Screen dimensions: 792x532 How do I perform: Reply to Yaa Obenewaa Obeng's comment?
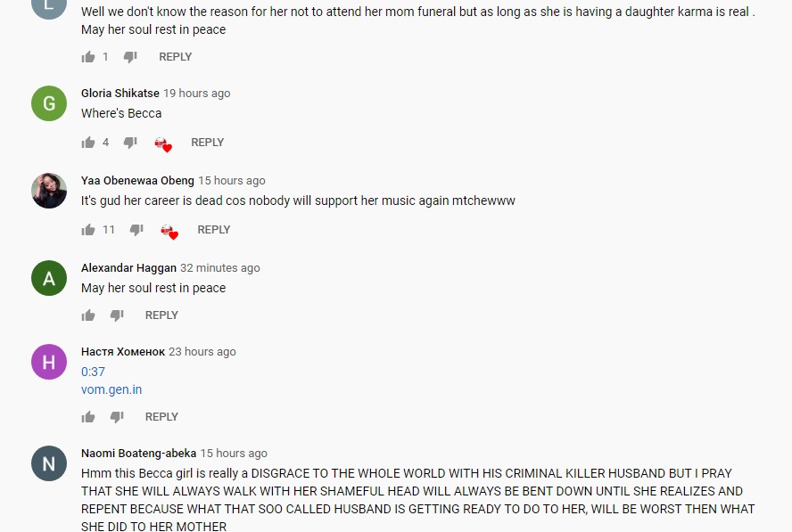coord(214,230)
